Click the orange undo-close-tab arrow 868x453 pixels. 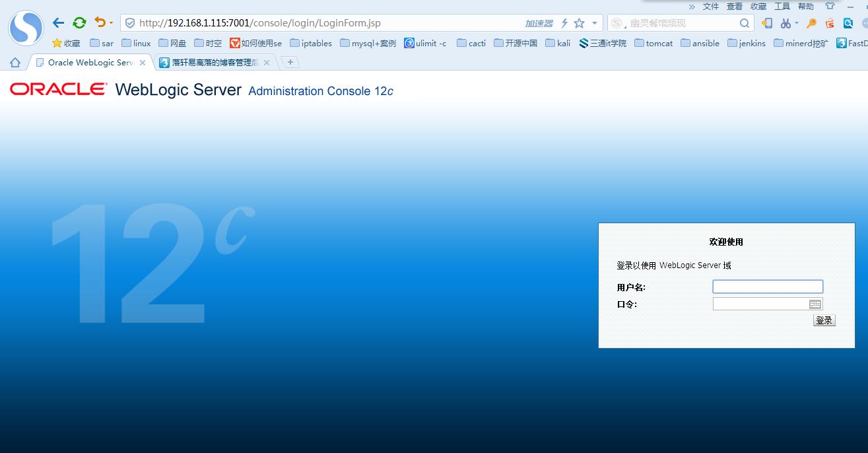[100, 22]
